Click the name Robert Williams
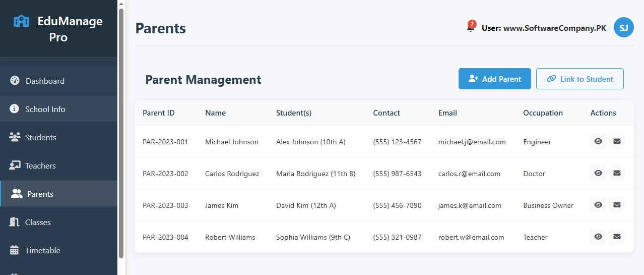 (x=230, y=237)
